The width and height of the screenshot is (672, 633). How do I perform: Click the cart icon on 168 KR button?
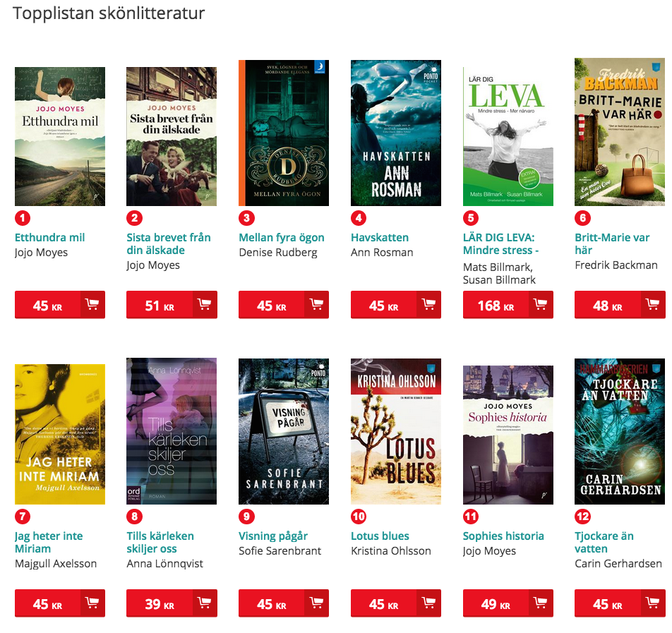click(541, 304)
